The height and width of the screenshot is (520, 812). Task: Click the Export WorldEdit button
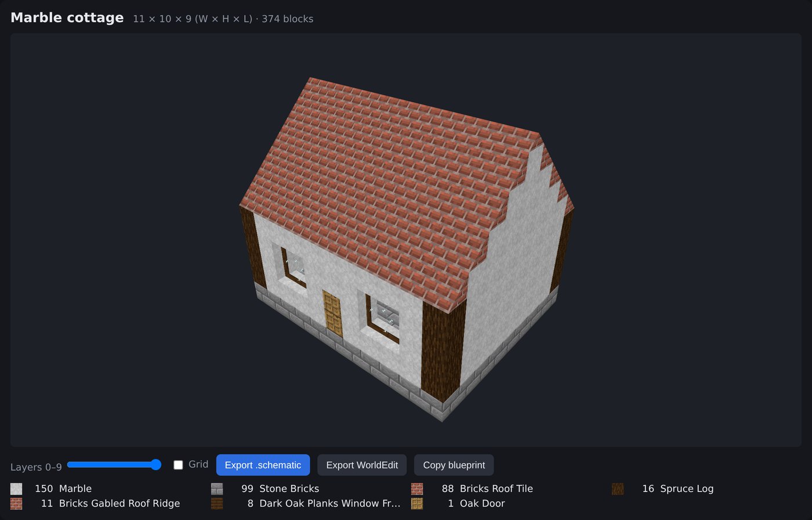(x=362, y=465)
